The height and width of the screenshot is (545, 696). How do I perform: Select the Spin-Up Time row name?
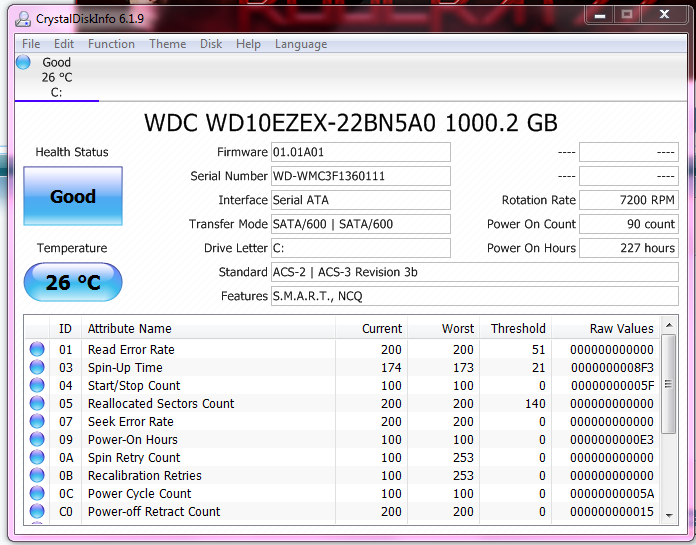pos(125,367)
